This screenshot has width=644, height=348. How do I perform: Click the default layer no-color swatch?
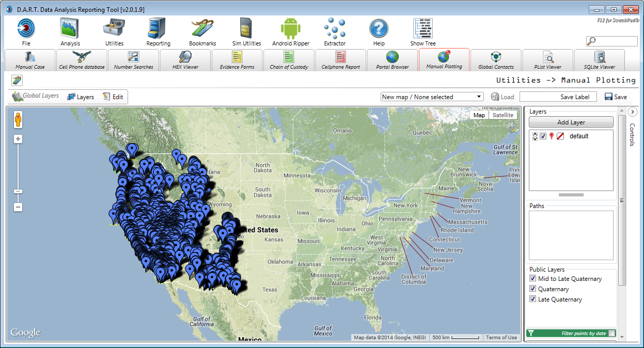point(560,136)
